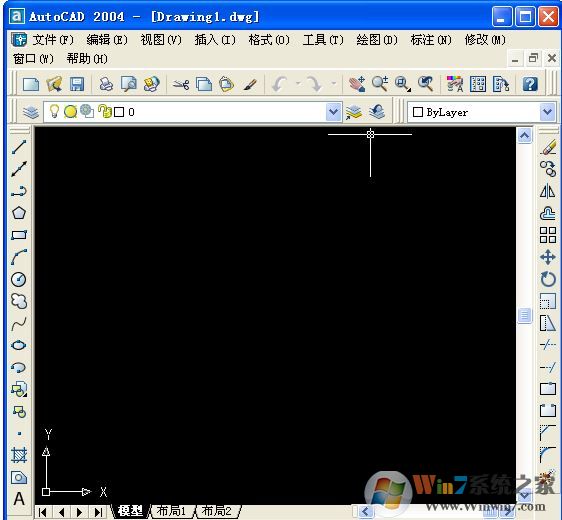
Task: Select the Polygon tool
Action: point(19,213)
